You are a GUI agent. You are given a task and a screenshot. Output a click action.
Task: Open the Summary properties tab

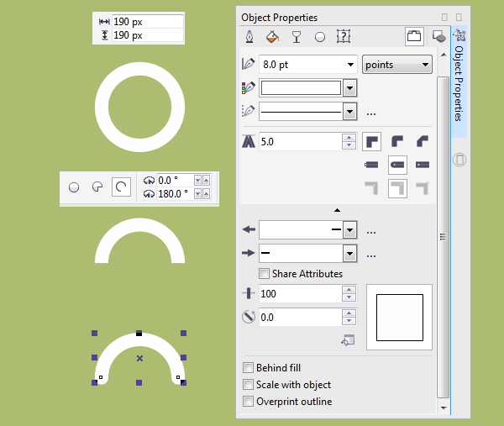click(344, 36)
